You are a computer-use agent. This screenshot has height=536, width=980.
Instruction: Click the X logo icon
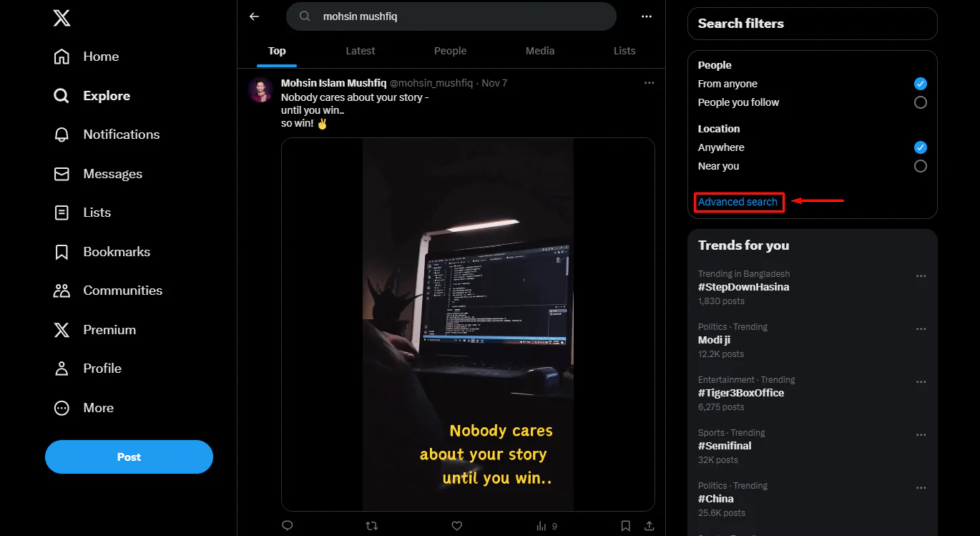coord(62,18)
